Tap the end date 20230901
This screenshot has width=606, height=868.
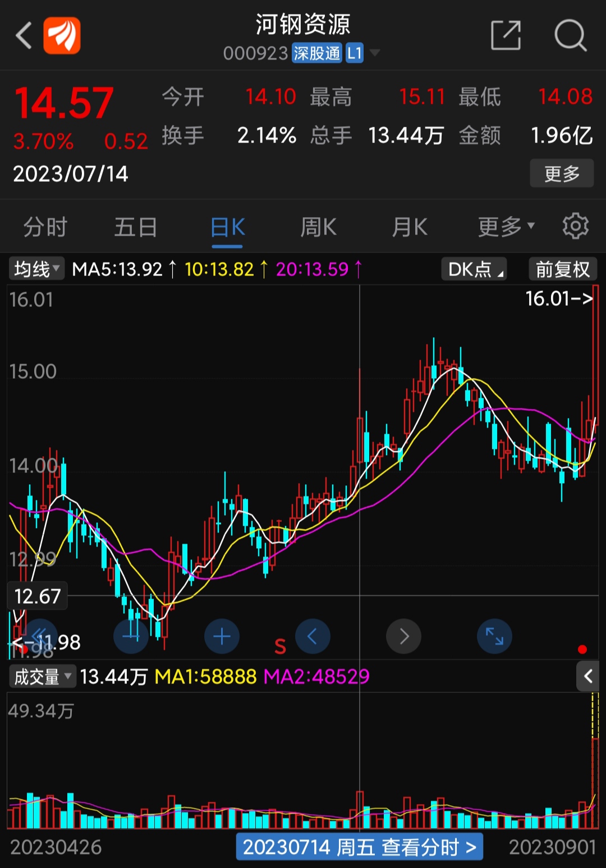(x=553, y=847)
